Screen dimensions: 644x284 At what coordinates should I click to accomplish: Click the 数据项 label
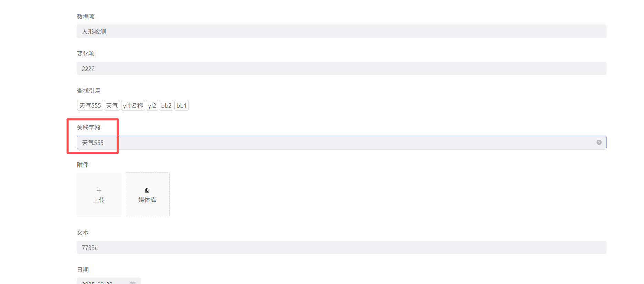point(86,17)
